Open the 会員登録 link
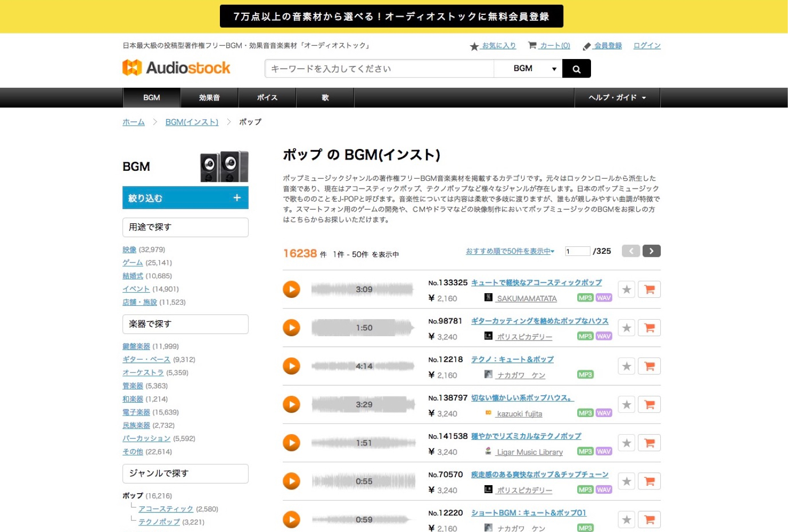Image resolution: width=788 pixels, height=532 pixels. click(x=603, y=46)
